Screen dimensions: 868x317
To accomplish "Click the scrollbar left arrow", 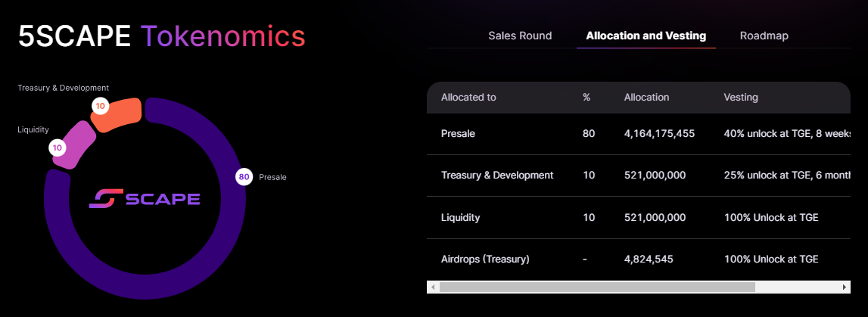I will (432, 287).
